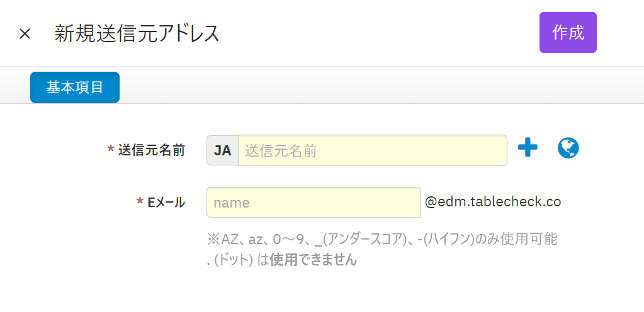Click the required asterisk beside 送信元名前
Screen dimensions: 644x312
coord(111,150)
